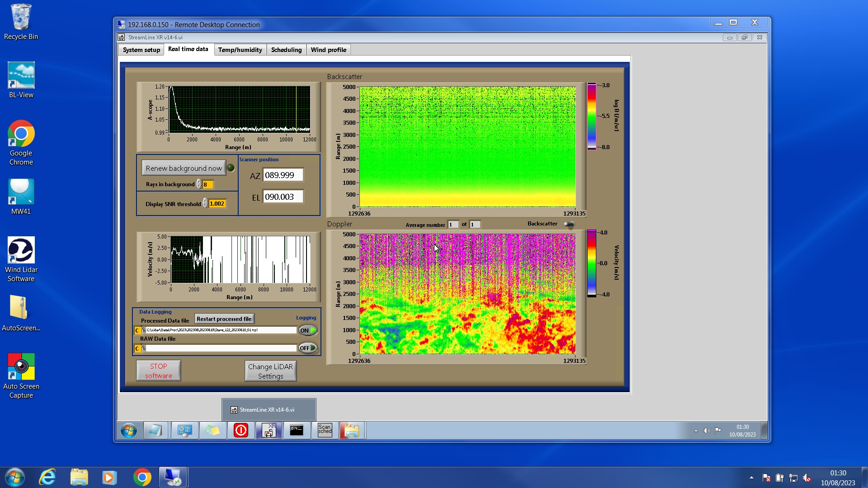Screen dimensions: 868x488
Task: Click Renew background now button
Action: pyautogui.click(x=184, y=168)
